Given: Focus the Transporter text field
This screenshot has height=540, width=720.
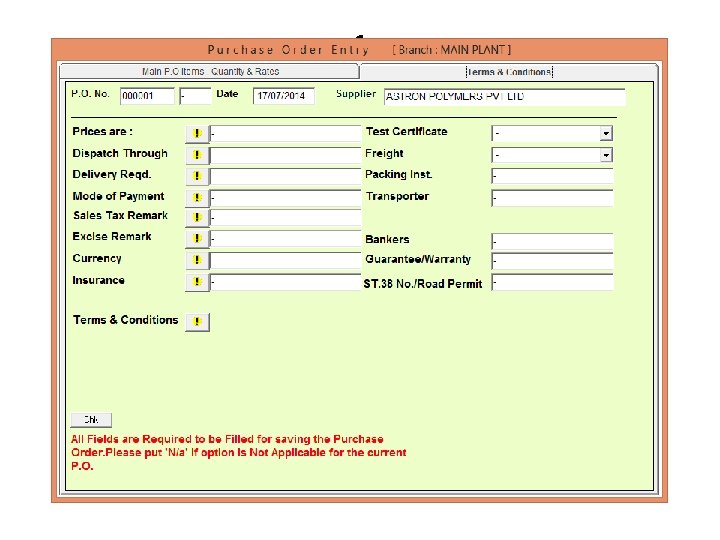Looking at the screenshot, I should pos(552,198).
